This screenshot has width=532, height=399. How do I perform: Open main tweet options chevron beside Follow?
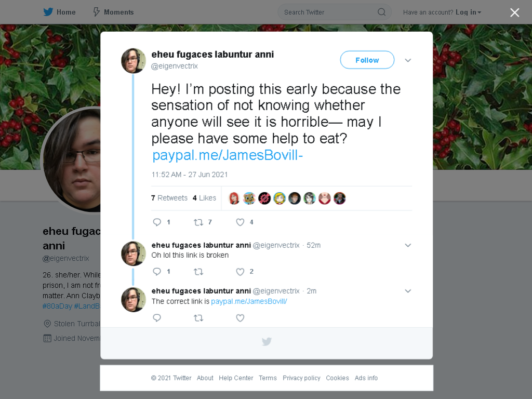[x=408, y=60]
